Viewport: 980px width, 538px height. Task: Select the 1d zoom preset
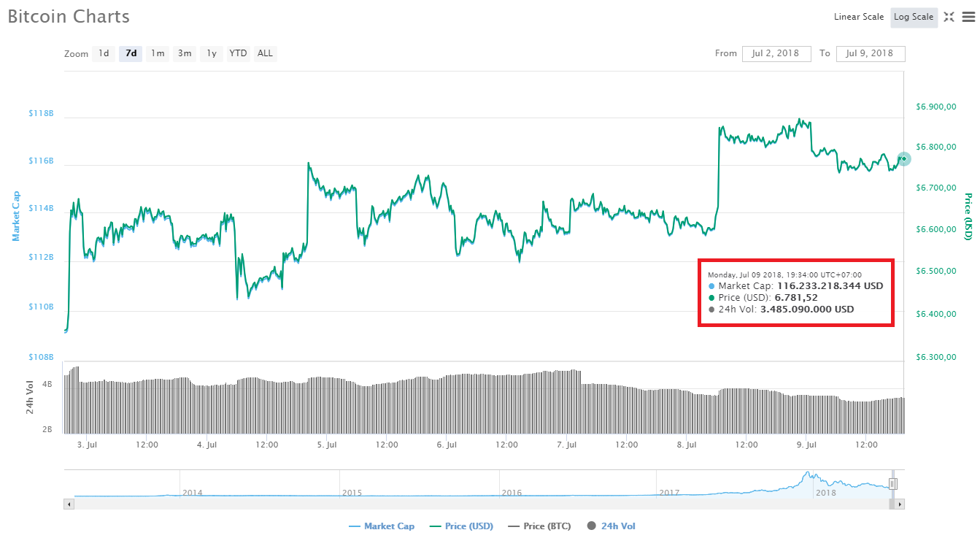tap(103, 53)
